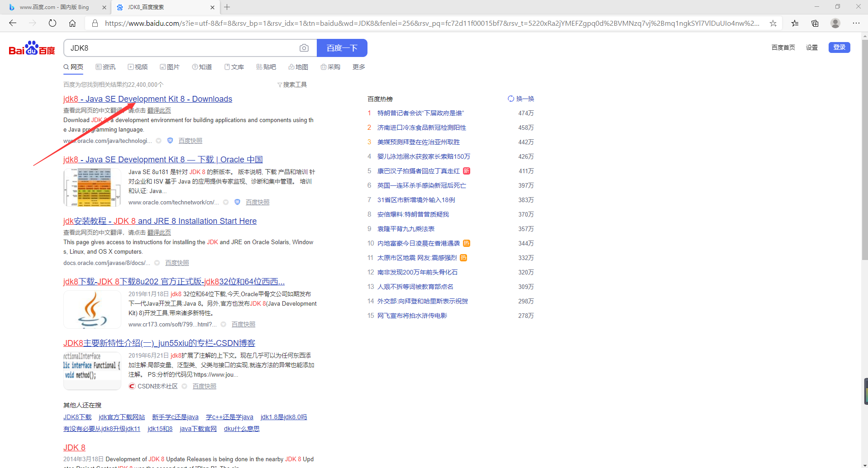868x468 pixels.
Task: Open the browser profile avatar
Action: (x=835, y=23)
